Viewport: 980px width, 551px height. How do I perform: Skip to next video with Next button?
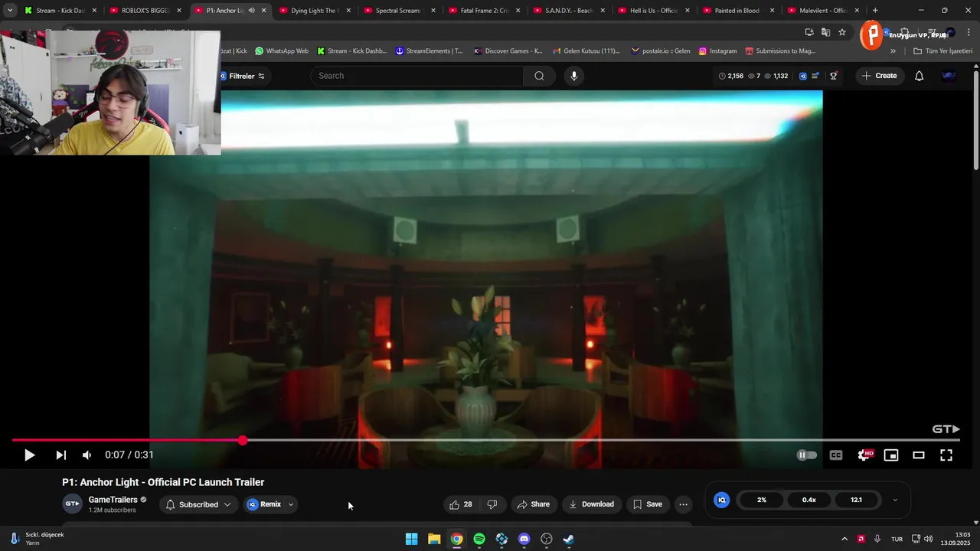pyautogui.click(x=60, y=455)
